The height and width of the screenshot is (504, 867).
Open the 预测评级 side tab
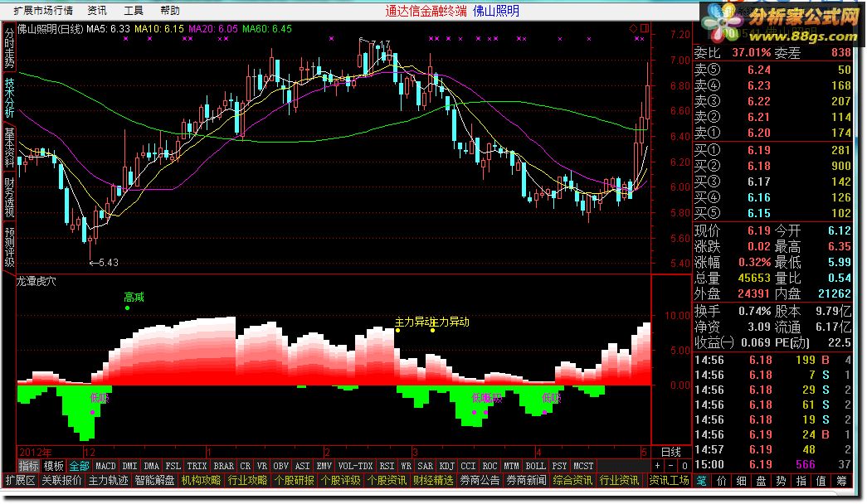pos(9,246)
